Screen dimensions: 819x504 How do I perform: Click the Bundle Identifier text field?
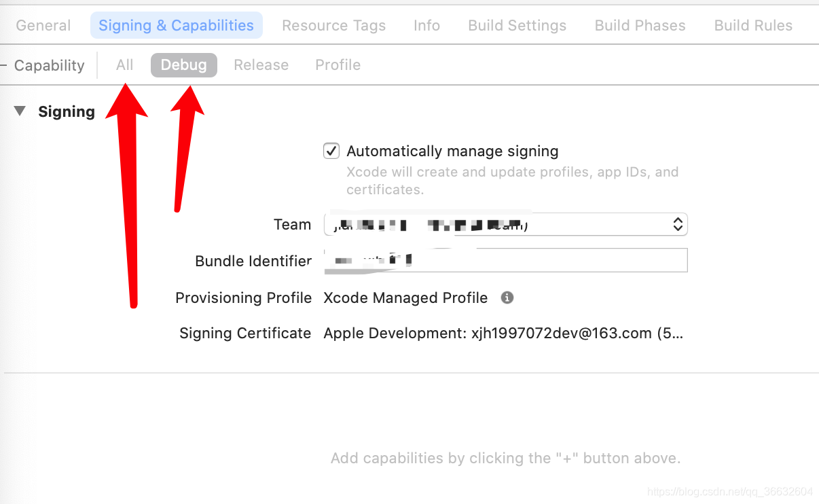pos(505,260)
